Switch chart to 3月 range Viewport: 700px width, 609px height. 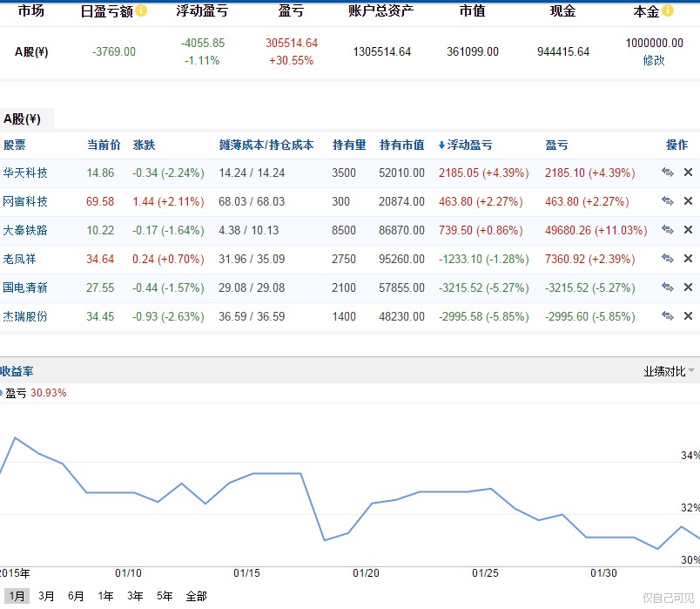pos(46,596)
